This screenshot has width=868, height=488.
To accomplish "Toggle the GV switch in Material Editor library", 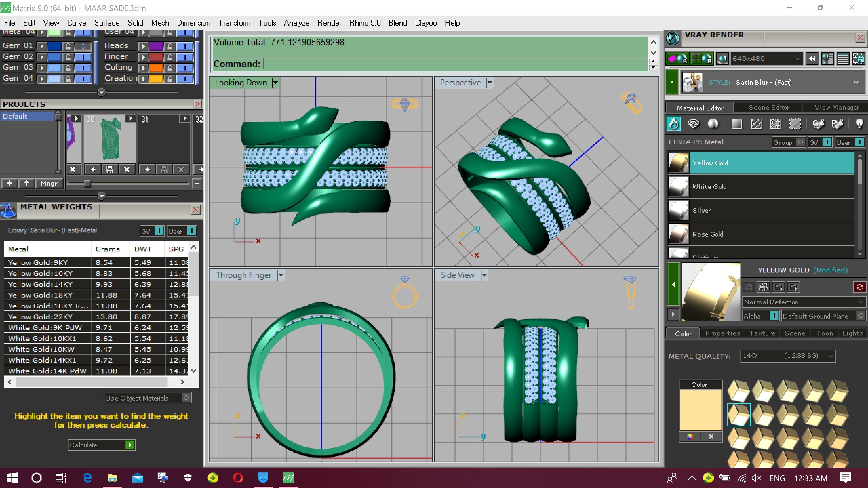I will pos(827,142).
